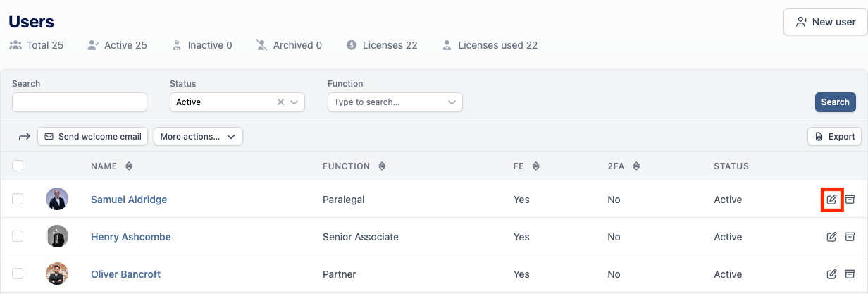Edit Samuel Aldridge's user record

click(832, 200)
